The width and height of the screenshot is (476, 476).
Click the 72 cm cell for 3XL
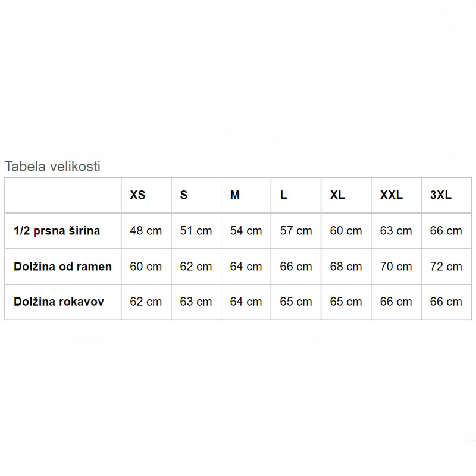click(446, 267)
